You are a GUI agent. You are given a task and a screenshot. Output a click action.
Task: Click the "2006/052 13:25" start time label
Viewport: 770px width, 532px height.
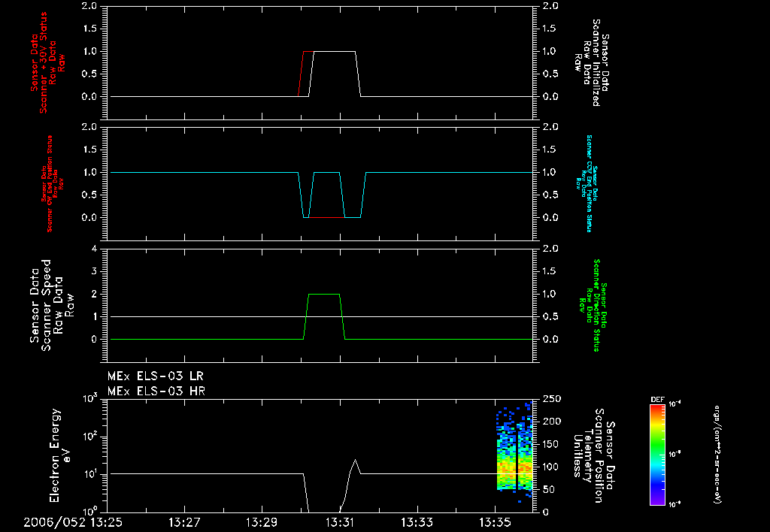(x=73, y=523)
